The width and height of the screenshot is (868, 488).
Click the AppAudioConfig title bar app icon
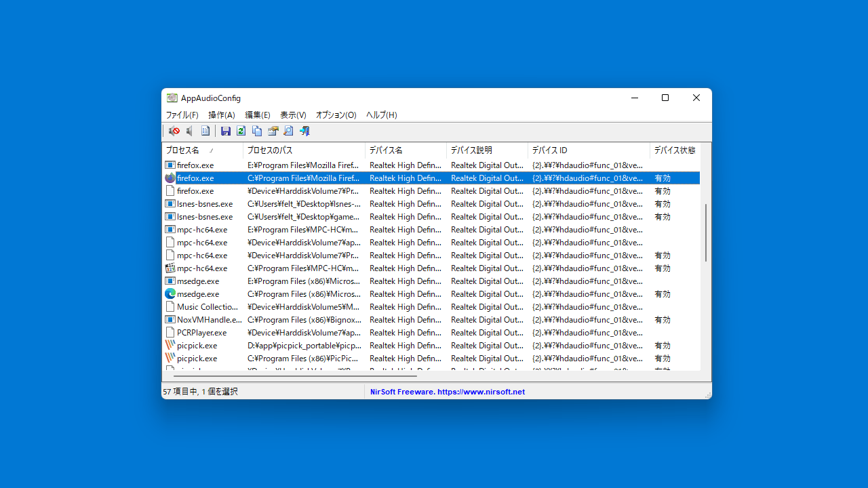click(x=172, y=98)
